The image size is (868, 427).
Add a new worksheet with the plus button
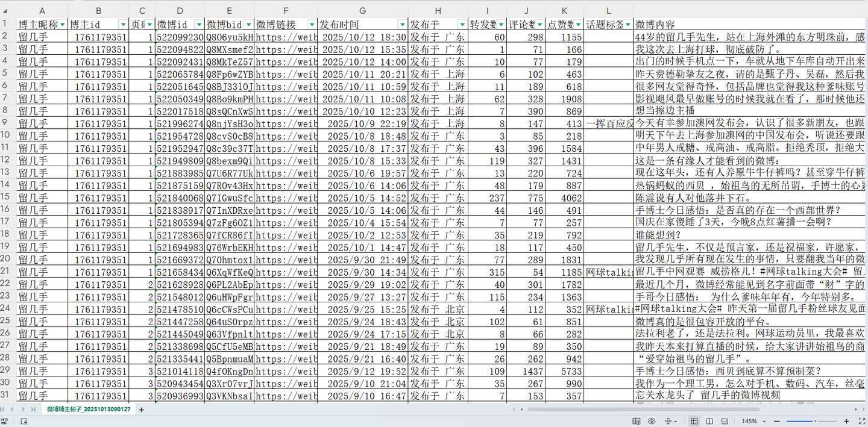point(140,410)
